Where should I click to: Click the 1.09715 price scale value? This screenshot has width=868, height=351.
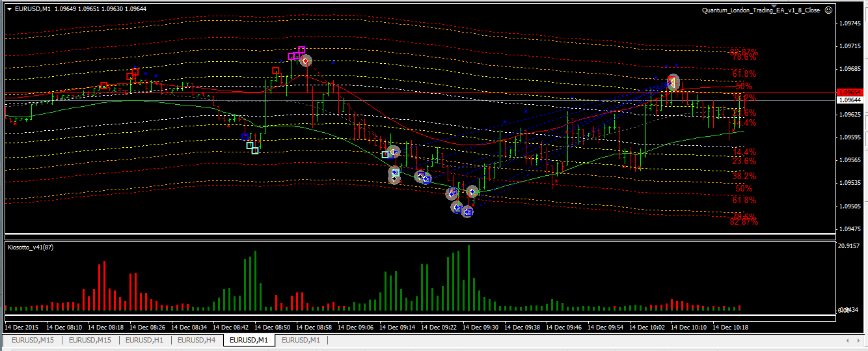pyautogui.click(x=851, y=46)
